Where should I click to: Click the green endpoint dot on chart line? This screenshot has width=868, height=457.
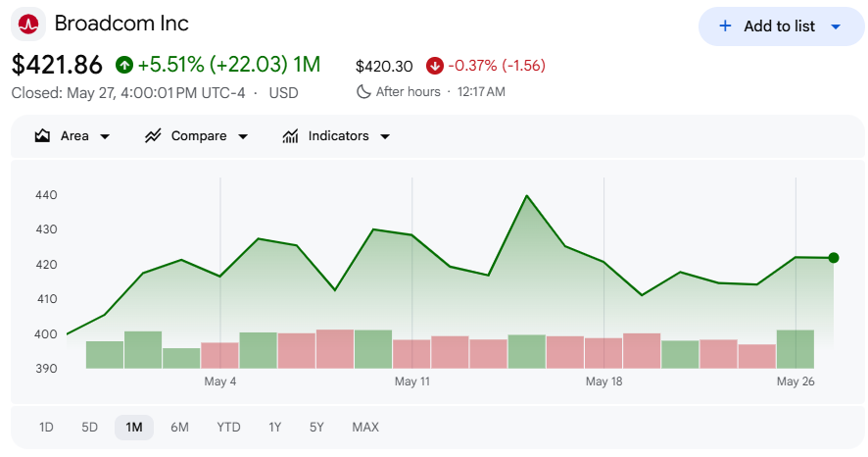coord(834,258)
